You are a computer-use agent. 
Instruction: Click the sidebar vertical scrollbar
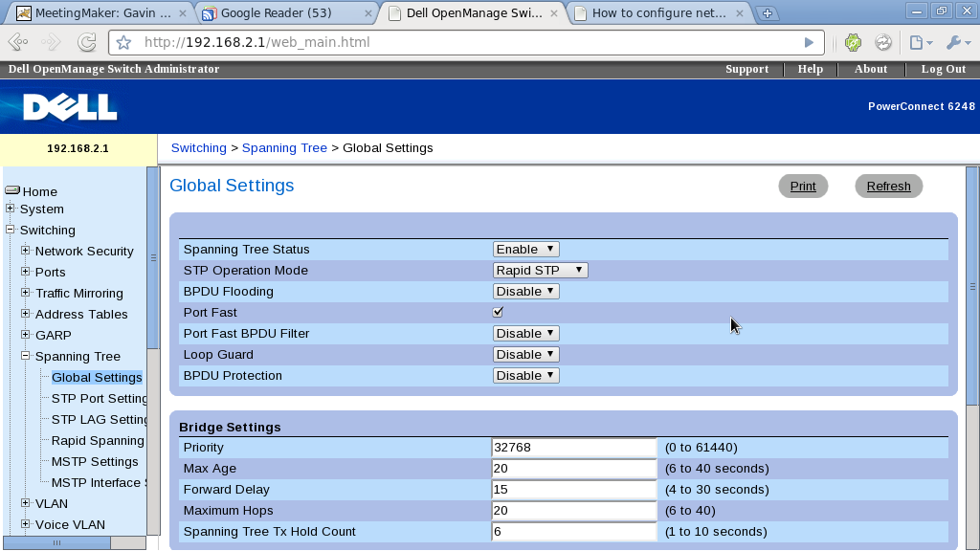tap(153, 257)
